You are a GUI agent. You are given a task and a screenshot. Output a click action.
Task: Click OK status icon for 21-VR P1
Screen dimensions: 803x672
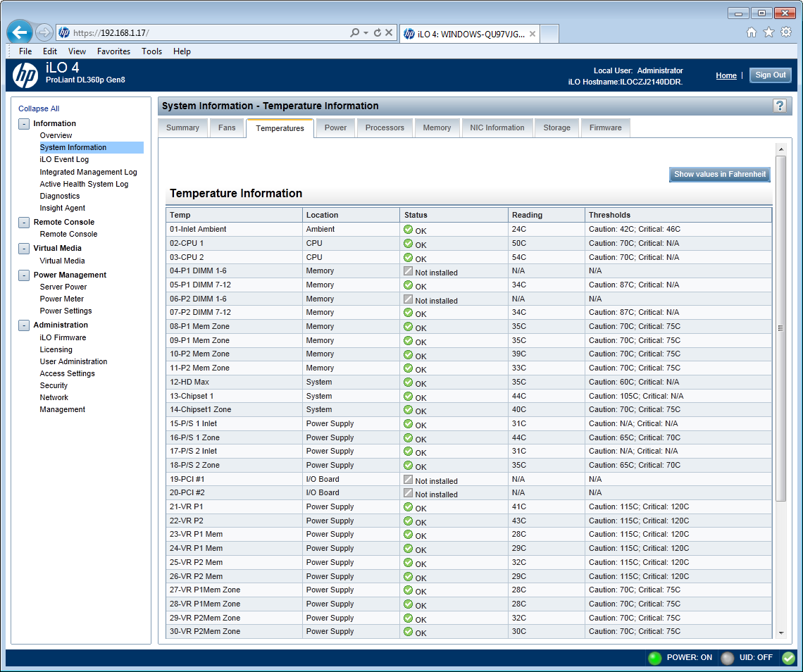pos(408,506)
